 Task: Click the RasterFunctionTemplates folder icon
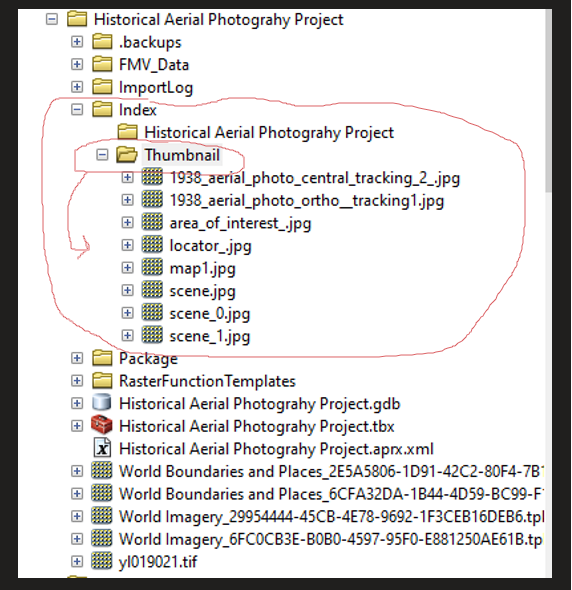point(102,380)
